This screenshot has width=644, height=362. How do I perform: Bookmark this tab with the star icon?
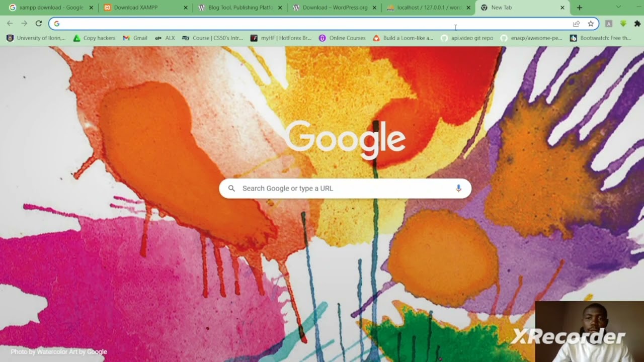coord(591,24)
